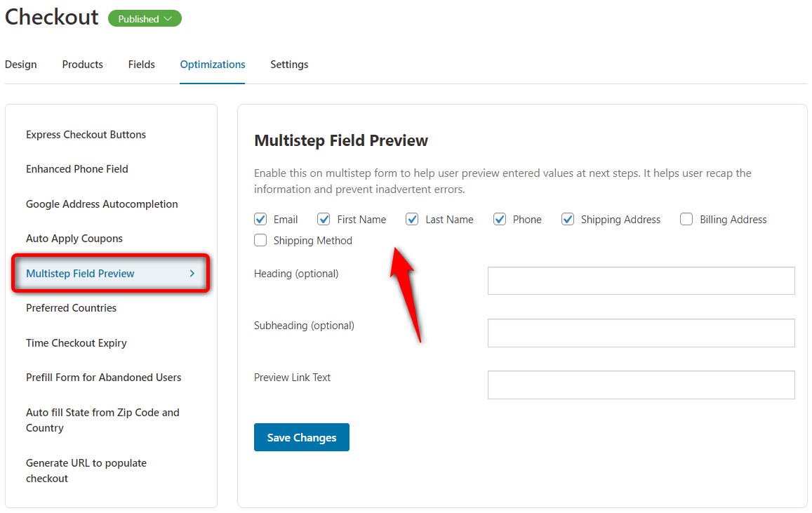Toggle the First Name checkbox
The image size is (812, 513).
pyautogui.click(x=324, y=220)
